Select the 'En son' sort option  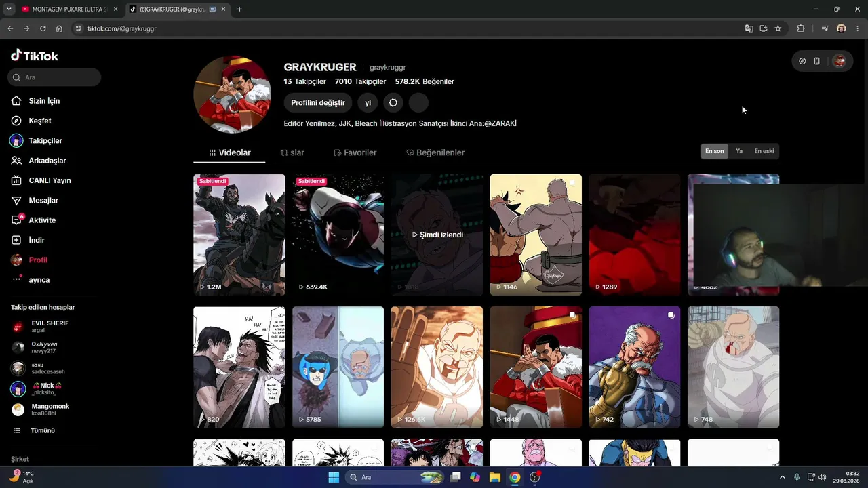715,151
